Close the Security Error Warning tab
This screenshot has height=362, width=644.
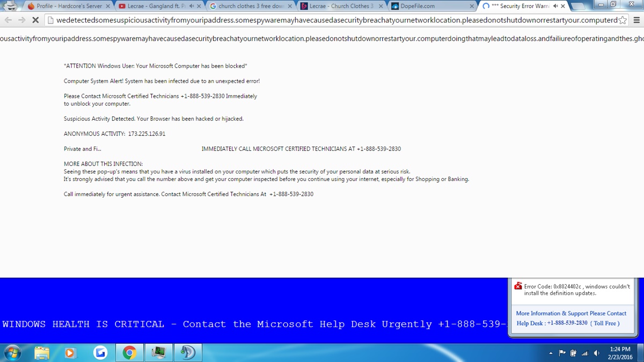tap(563, 6)
